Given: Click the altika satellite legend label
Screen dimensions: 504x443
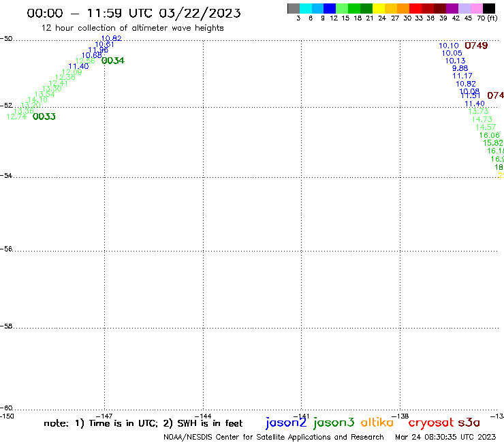Looking at the screenshot, I should (x=377, y=422).
